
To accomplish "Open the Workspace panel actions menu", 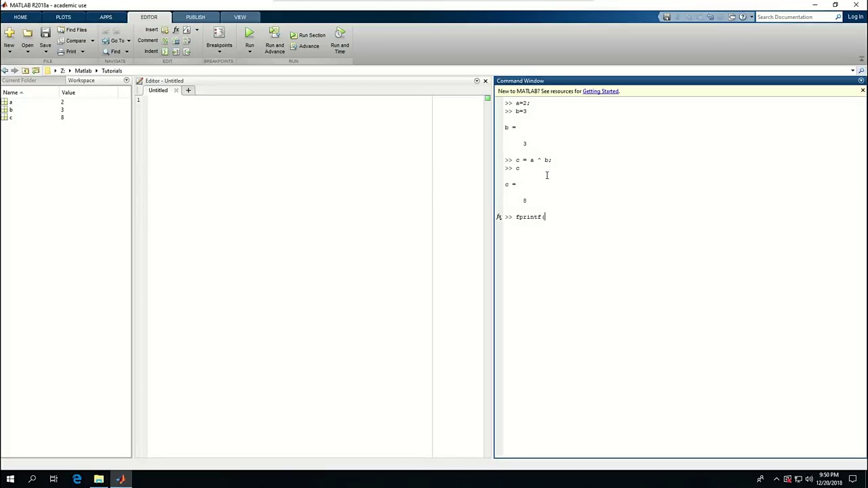I will [x=126, y=81].
